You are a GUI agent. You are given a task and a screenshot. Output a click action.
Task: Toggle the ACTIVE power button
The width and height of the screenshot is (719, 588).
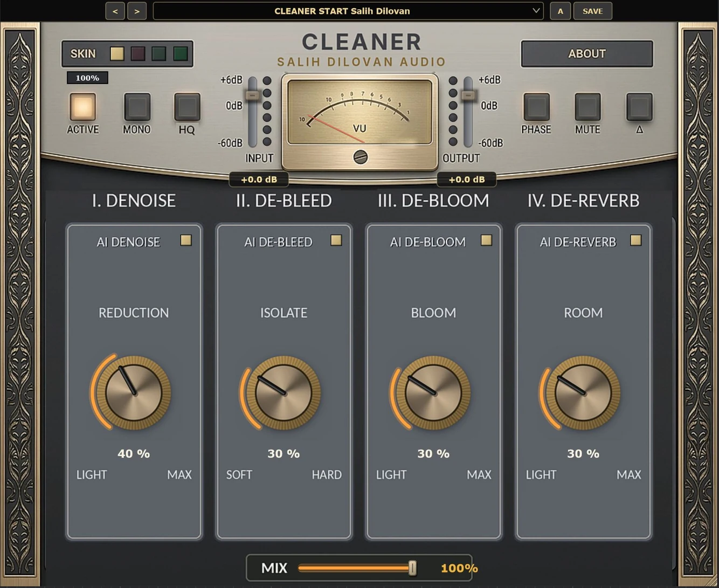click(82, 107)
